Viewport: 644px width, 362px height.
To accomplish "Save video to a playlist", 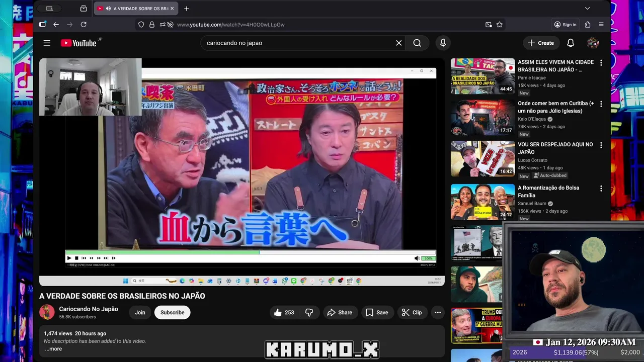I will [377, 312].
